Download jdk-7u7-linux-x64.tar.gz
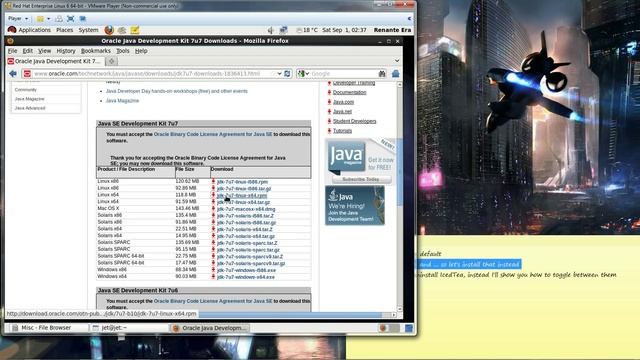The height and width of the screenshot is (360, 640). click(243, 202)
